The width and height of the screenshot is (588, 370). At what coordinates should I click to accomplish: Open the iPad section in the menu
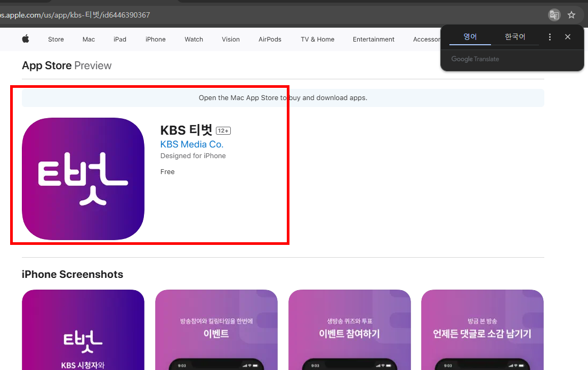click(x=119, y=39)
